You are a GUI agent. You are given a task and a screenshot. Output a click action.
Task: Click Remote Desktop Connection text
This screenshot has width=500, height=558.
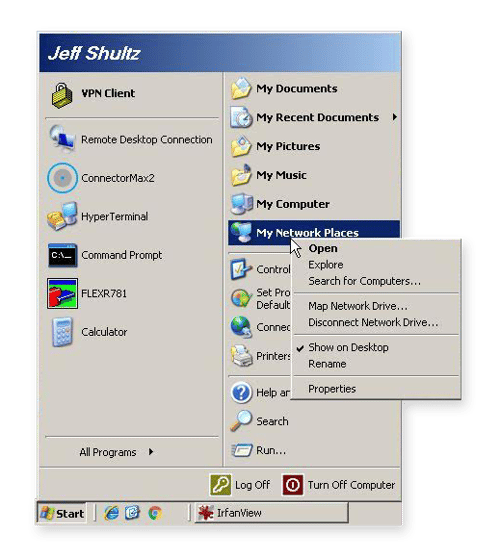(147, 140)
